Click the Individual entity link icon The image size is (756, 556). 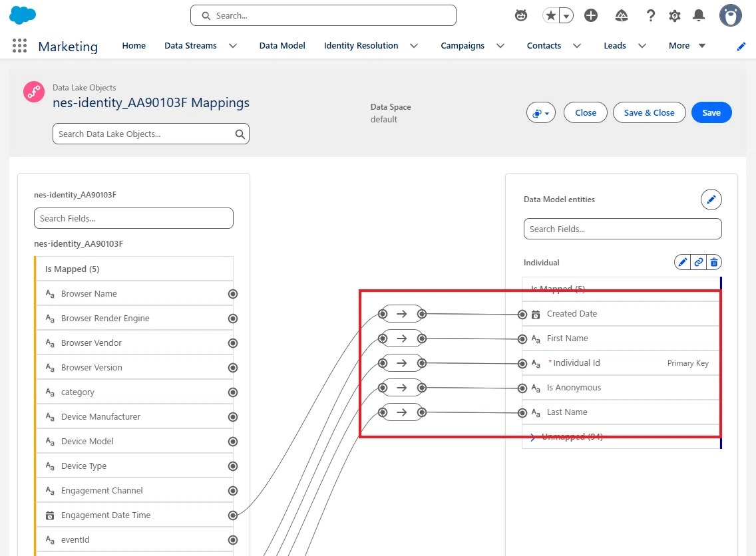pos(698,262)
